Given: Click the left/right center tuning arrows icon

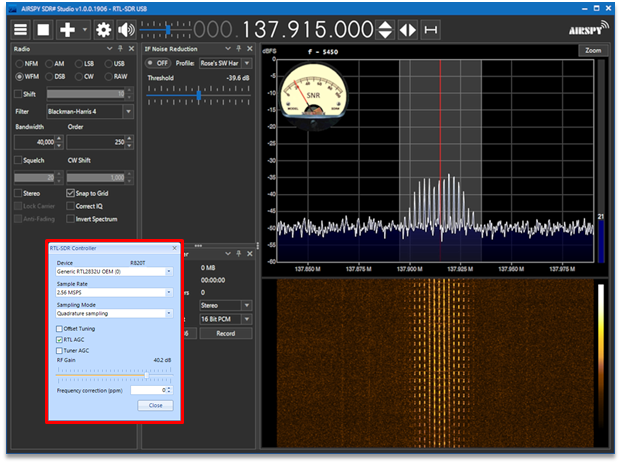Looking at the screenshot, I should (408, 30).
